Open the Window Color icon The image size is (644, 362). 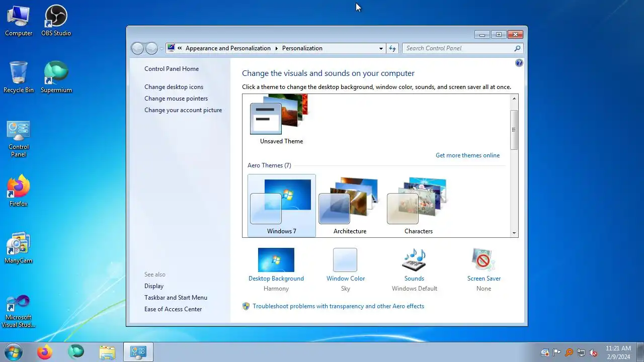click(x=345, y=260)
